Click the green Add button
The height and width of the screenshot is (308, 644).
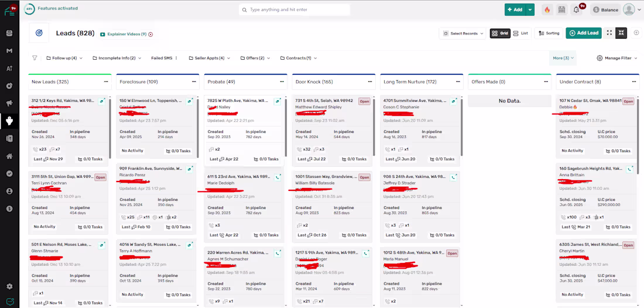[x=515, y=10]
